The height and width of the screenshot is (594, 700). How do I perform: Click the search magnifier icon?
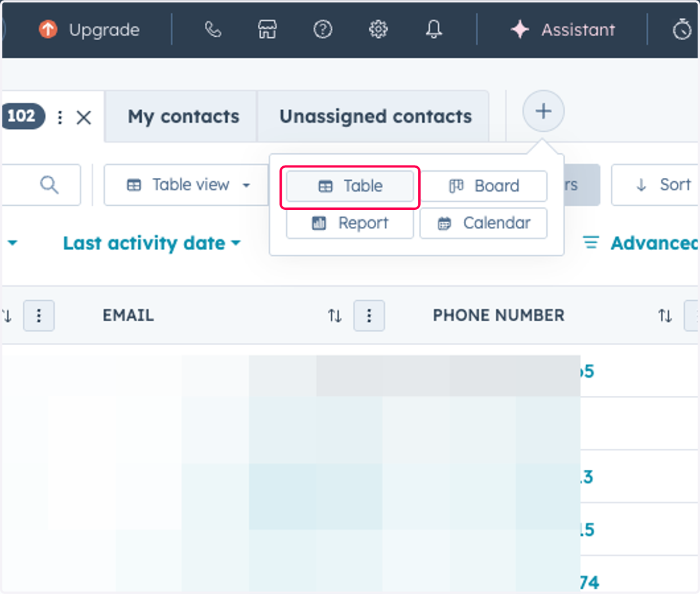click(49, 185)
